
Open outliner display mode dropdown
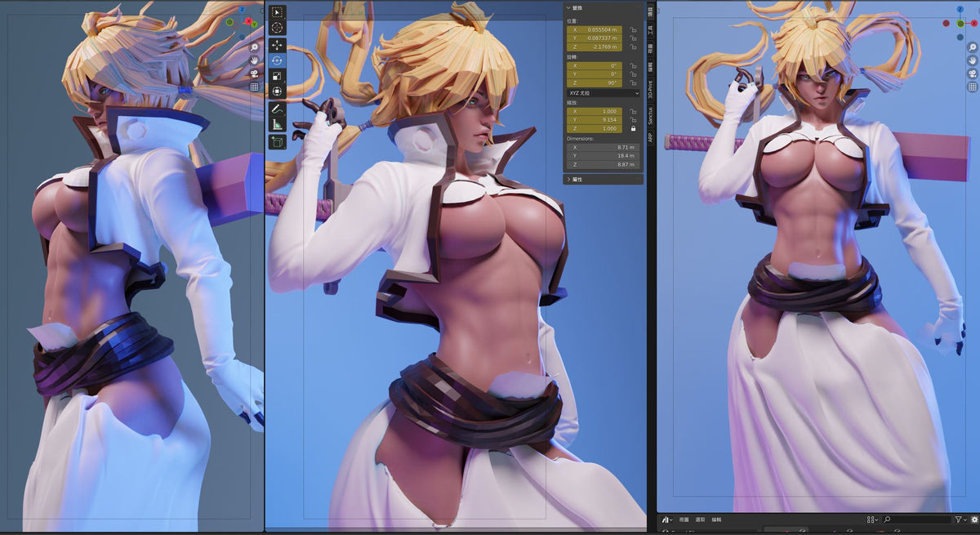click(x=872, y=519)
